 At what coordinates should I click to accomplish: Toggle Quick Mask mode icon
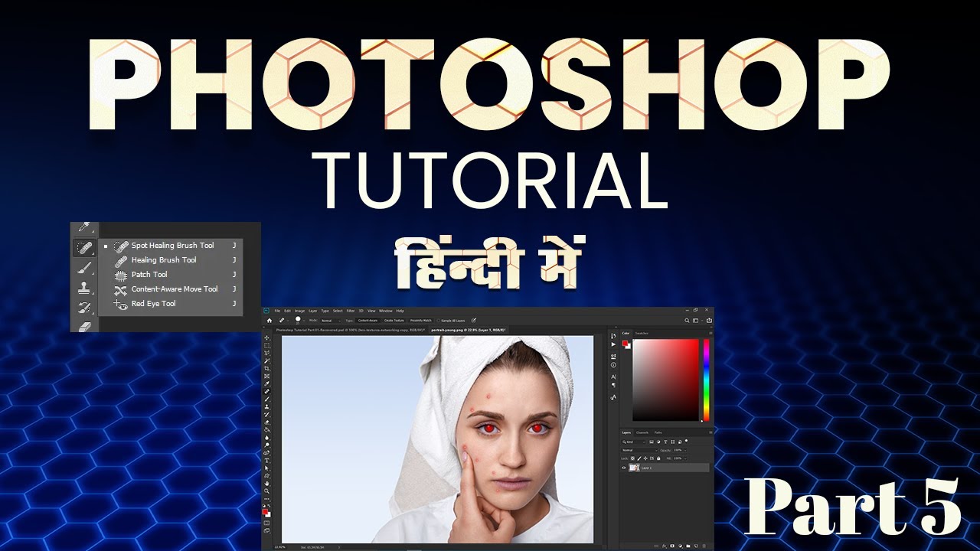tap(266, 523)
